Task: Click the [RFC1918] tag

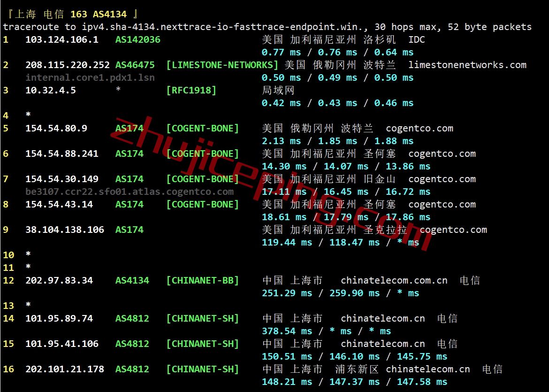Action: click(191, 91)
